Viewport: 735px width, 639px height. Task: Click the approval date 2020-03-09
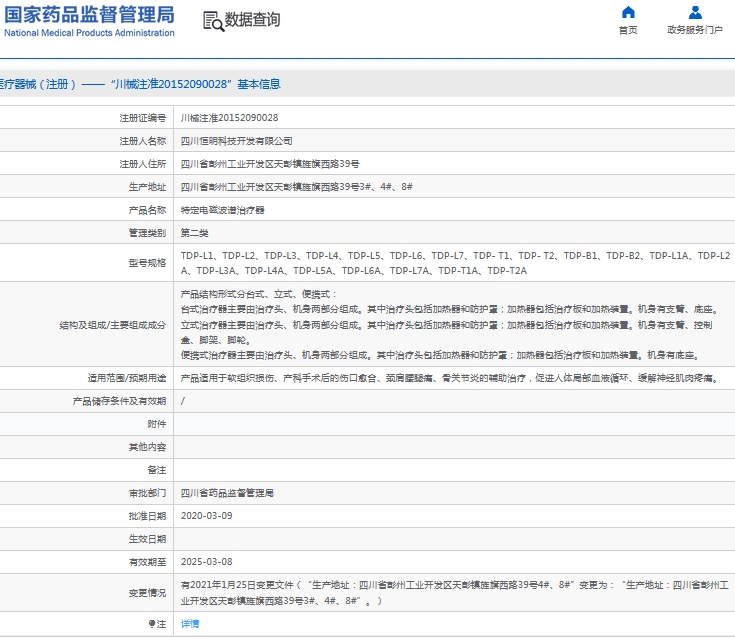[x=207, y=516]
